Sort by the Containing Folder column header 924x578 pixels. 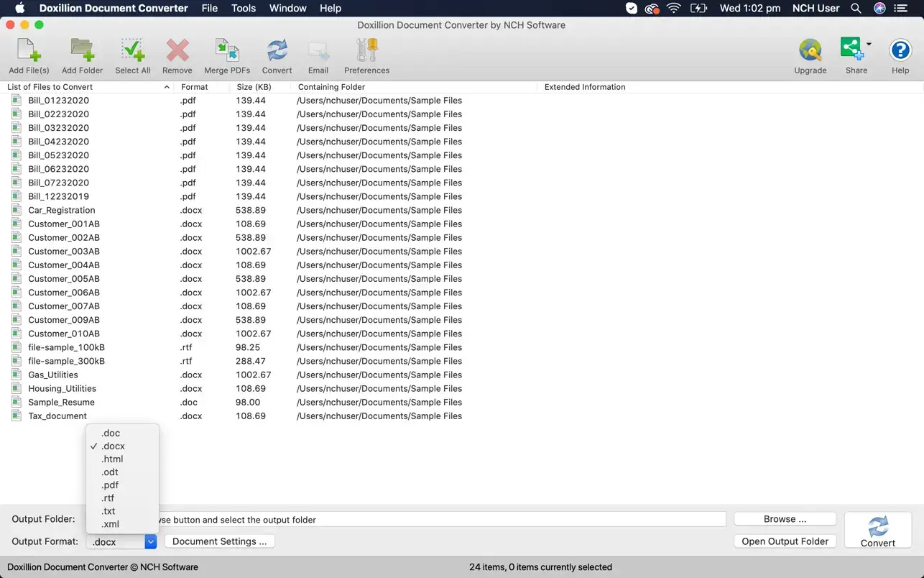pyautogui.click(x=414, y=87)
